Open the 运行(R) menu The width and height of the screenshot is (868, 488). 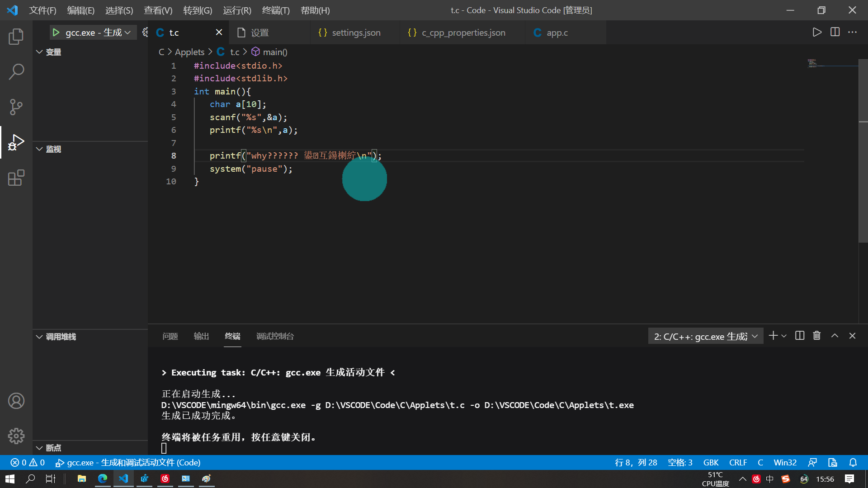tap(236, 10)
